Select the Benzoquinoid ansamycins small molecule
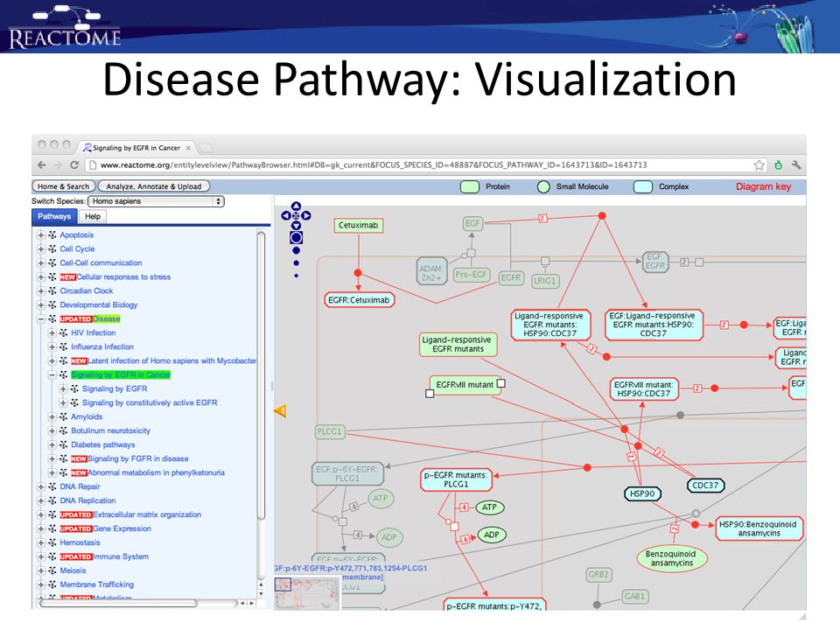840x630 pixels. [x=672, y=559]
